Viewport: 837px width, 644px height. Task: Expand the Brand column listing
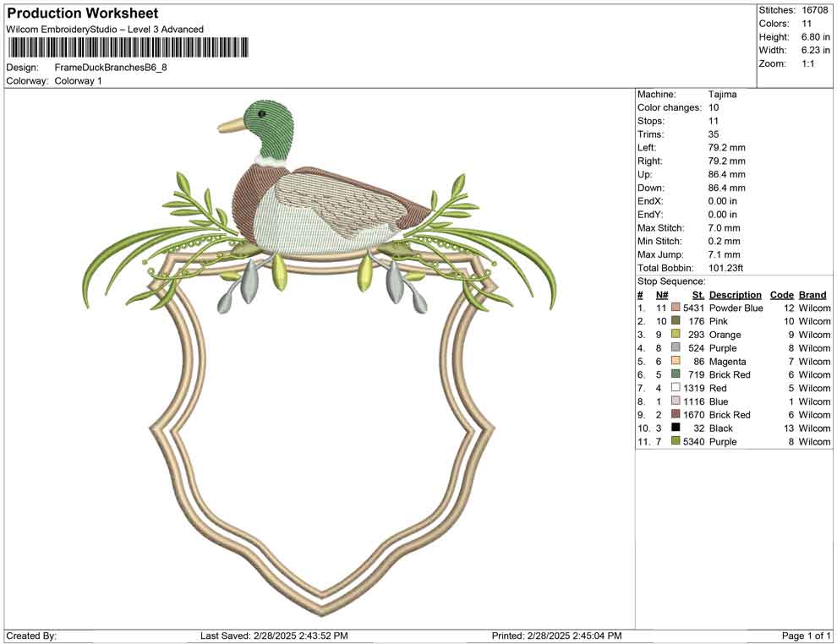click(x=812, y=294)
